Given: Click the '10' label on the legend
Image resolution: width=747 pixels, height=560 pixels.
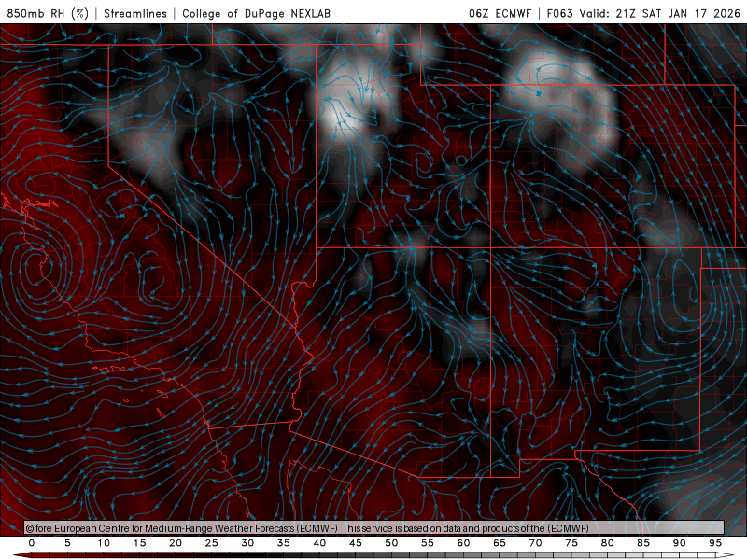Looking at the screenshot, I should [104, 543].
